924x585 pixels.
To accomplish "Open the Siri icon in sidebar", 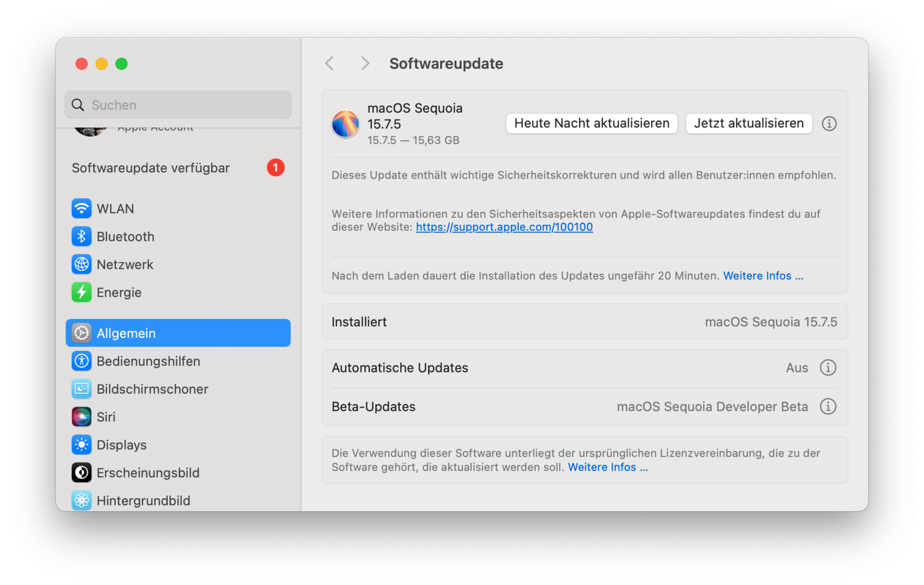I will tap(81, 417).
